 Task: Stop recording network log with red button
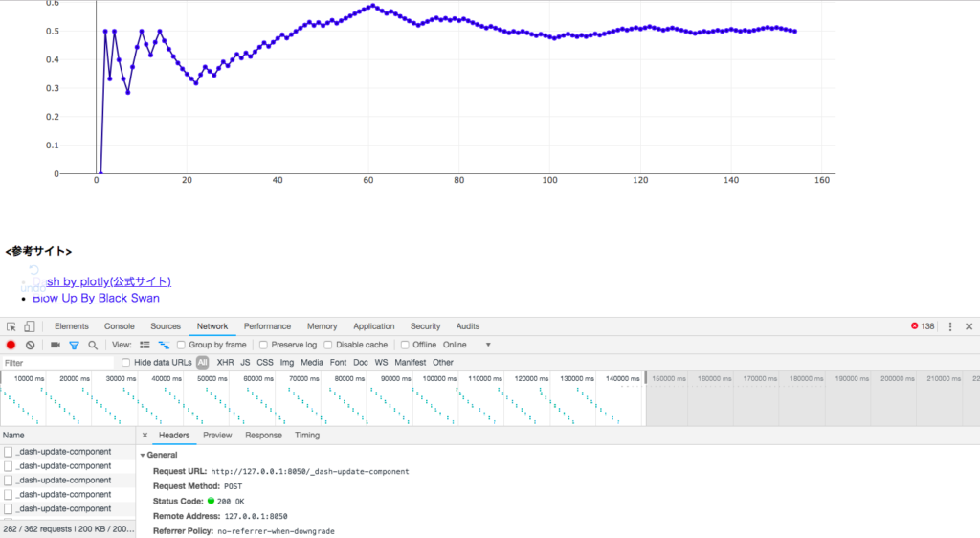pos(11,345)
